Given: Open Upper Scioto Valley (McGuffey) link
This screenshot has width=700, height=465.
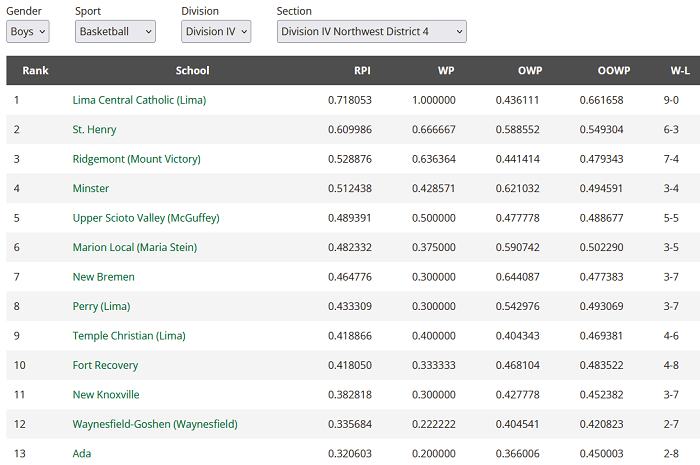Looking at the screenshot, I should (145, 218).
